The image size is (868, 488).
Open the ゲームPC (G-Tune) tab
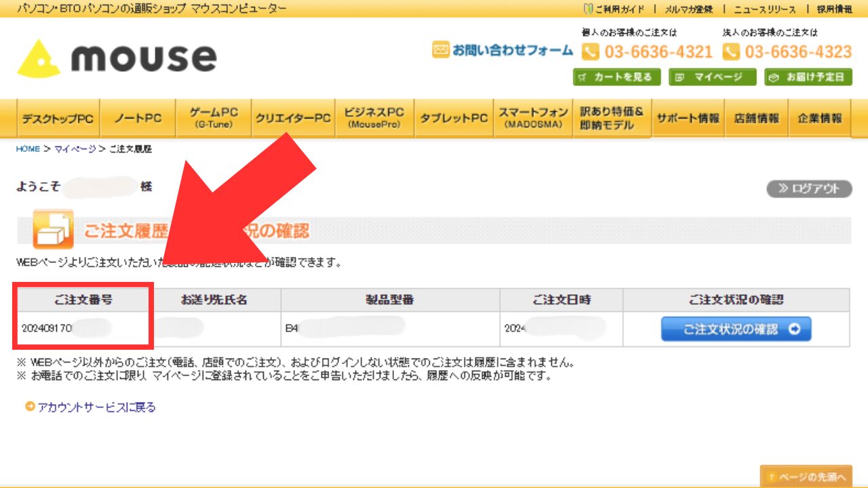214,119
